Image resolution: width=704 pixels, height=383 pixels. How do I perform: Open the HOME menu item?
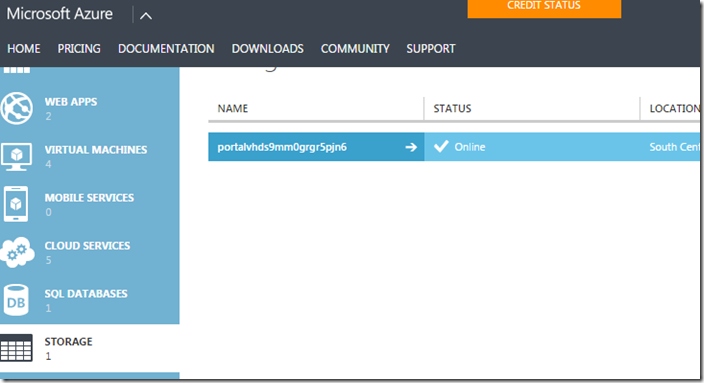pyautogui.click(x=24, y=48)
